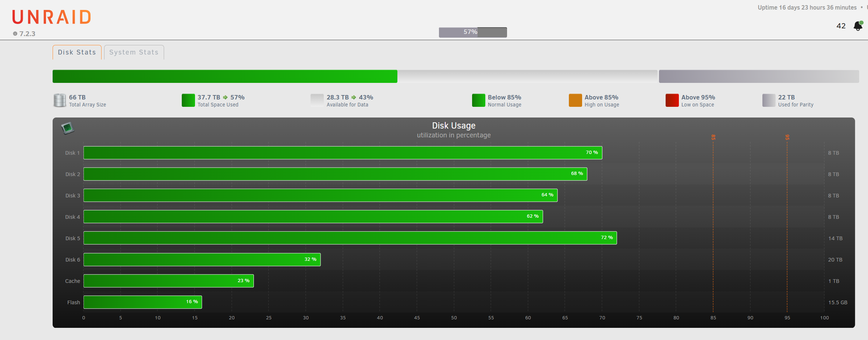This screenshot has height=340, width=868.
Task: Click the green Total Space Used swatch
Action: pyautogui.click(x=188, y=100)
